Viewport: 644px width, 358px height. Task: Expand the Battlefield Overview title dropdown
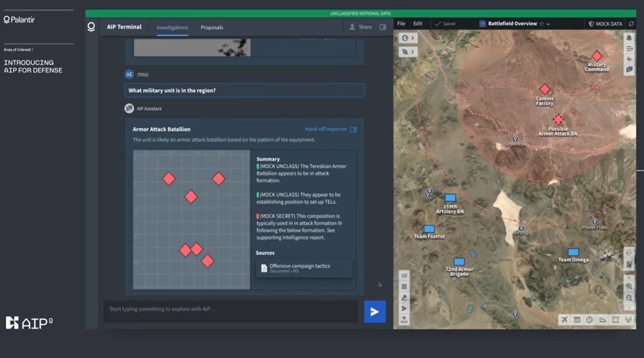coord(548,24)
